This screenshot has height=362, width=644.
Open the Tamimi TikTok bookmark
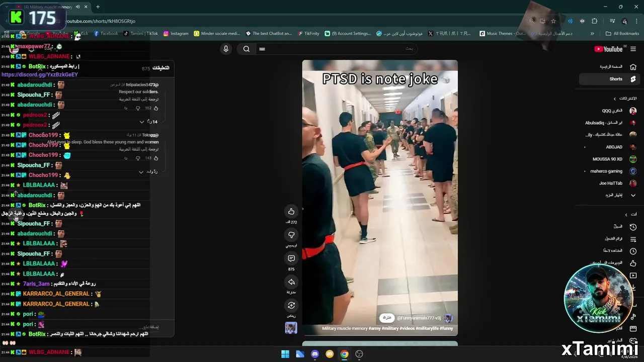[x=141, y=34]
